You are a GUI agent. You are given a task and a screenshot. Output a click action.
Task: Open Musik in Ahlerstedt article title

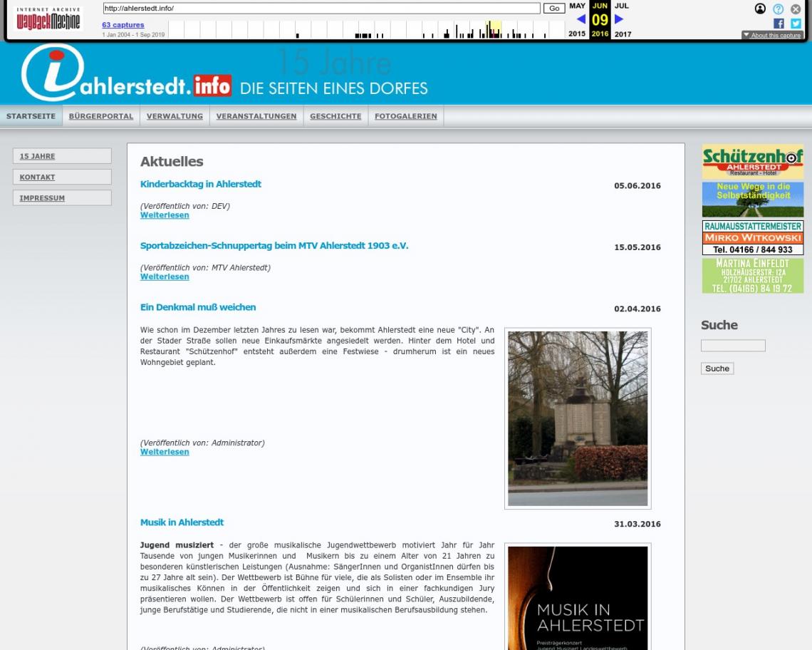pyautogui.click(x=182, y=522)
